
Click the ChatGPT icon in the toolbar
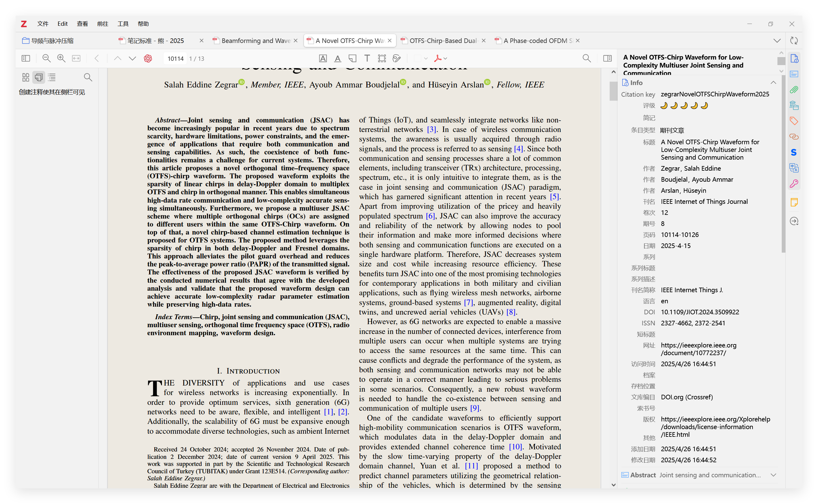tap(148, 59)
